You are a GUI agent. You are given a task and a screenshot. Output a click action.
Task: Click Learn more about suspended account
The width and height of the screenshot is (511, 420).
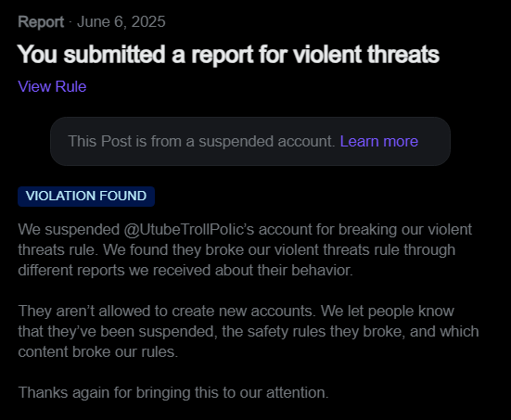(x=379, y=142)
